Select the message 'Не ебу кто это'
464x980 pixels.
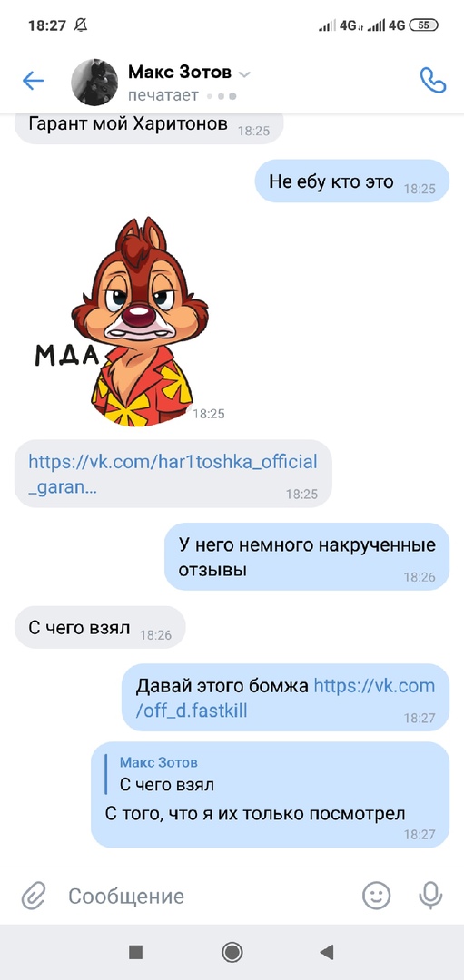[352, 181]
